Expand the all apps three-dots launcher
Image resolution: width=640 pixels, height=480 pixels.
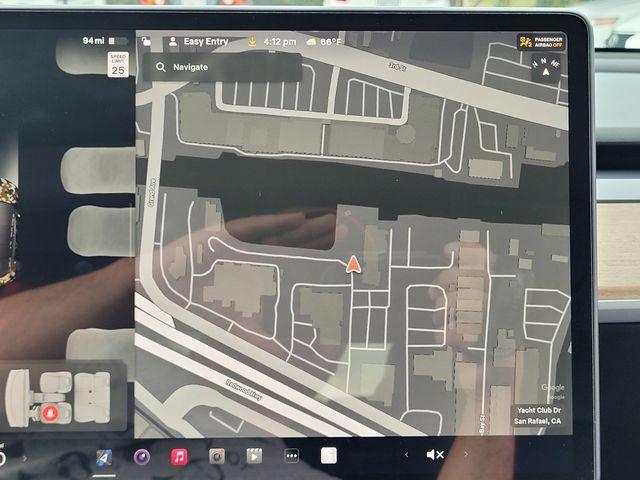[x=291, y=456]
